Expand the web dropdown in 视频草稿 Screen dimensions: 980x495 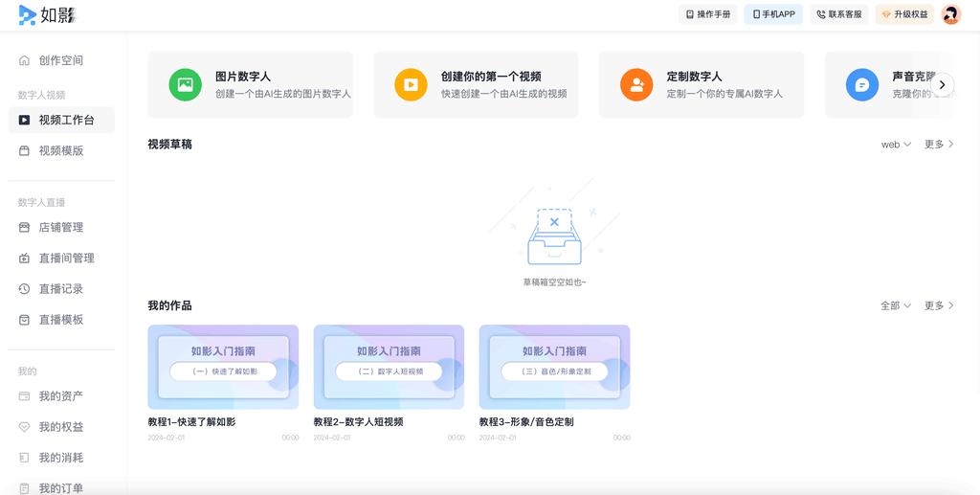(x=896, y=145)
